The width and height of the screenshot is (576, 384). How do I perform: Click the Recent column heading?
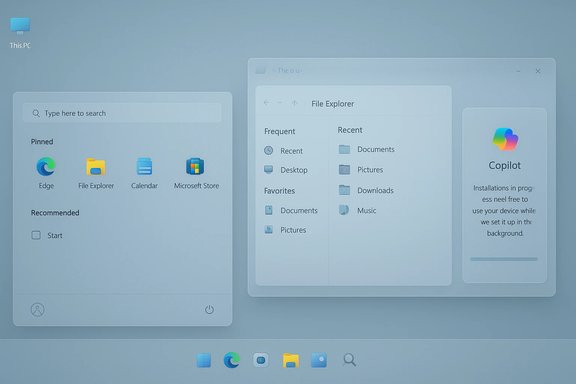point(350,130)
